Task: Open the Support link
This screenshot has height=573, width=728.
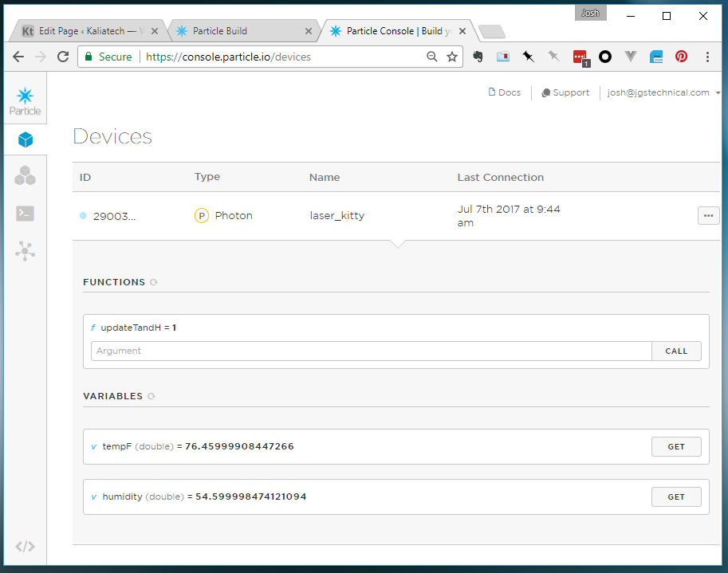Action: (x=565, y=92)
